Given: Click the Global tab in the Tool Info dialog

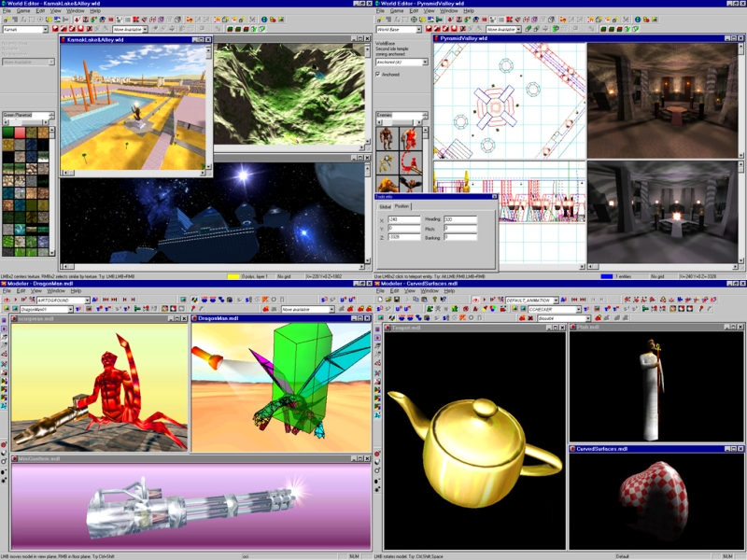Looking at the screenshot, I should (386, 205).
